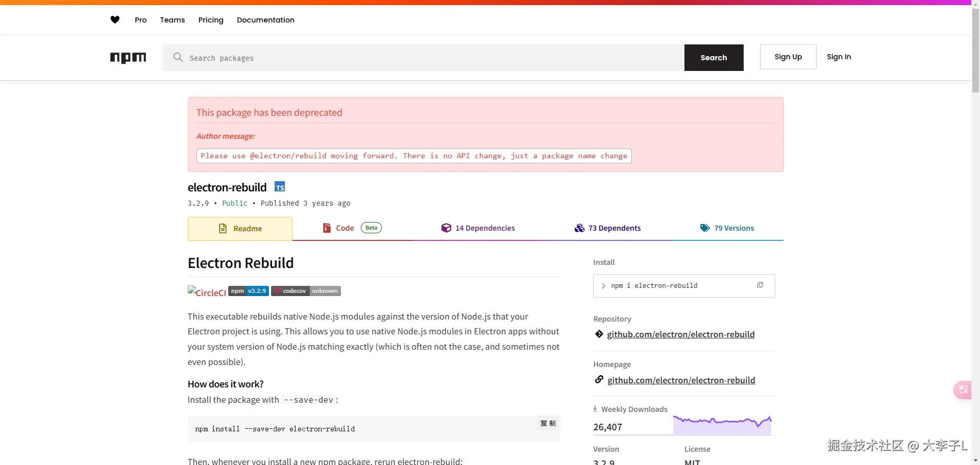The image size is (980, 465).
Task: Click the floating translate widget icon
Action: coord(963,390)
